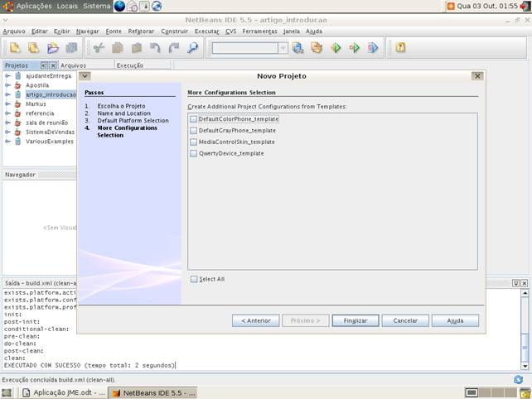The image size is (532, 399).
Task: Expand the artigo_introducao project node
Action: coord(7,94)
